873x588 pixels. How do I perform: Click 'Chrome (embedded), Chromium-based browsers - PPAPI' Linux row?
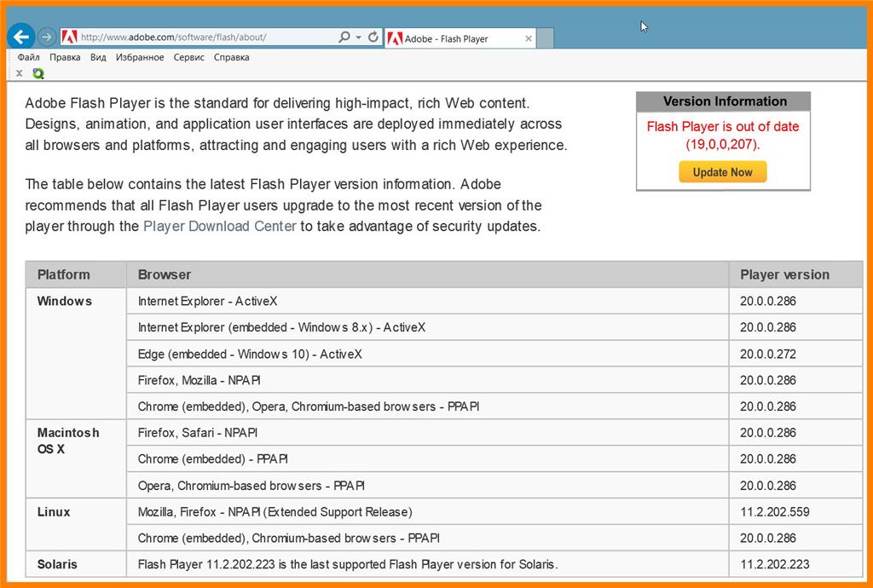pos(428,538)
